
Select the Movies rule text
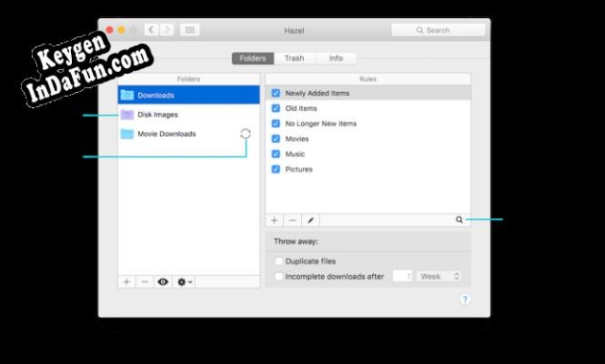(296, 139)
